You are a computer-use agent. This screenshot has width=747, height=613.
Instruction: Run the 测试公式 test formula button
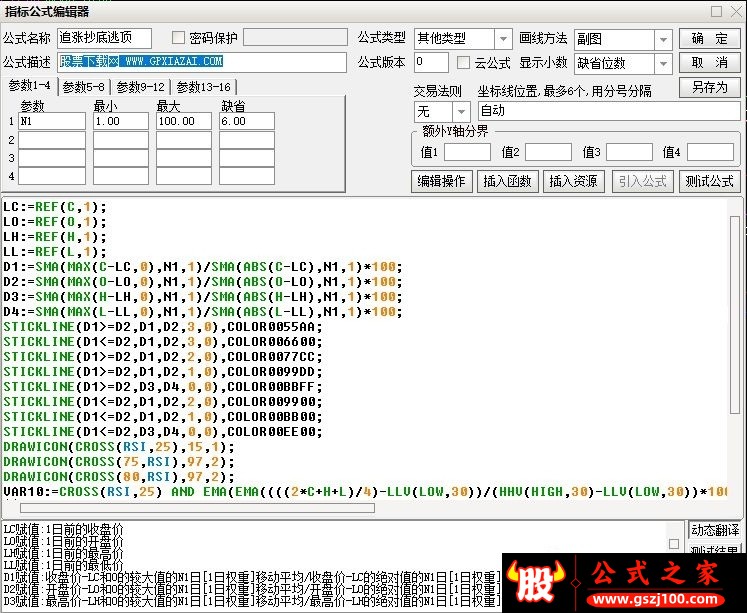(709, 181)
